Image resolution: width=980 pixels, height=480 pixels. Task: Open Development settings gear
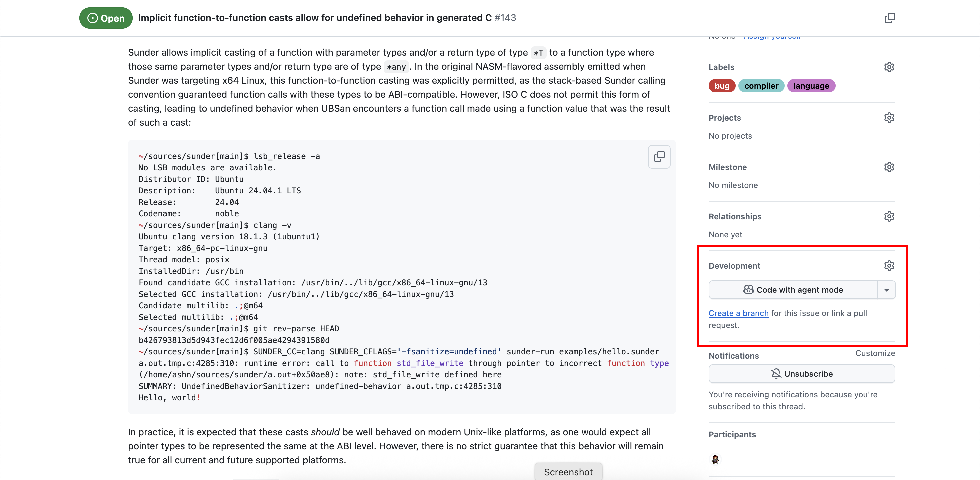(889, 265)
